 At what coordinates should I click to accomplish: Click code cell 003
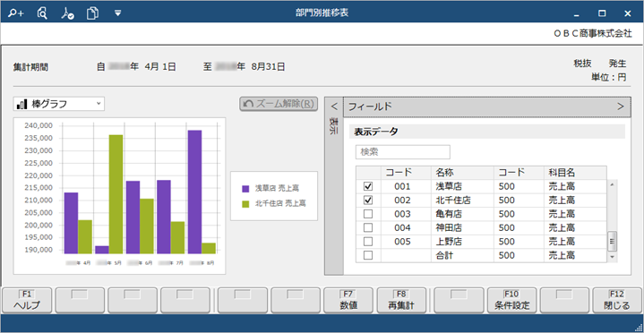(406, 214)
